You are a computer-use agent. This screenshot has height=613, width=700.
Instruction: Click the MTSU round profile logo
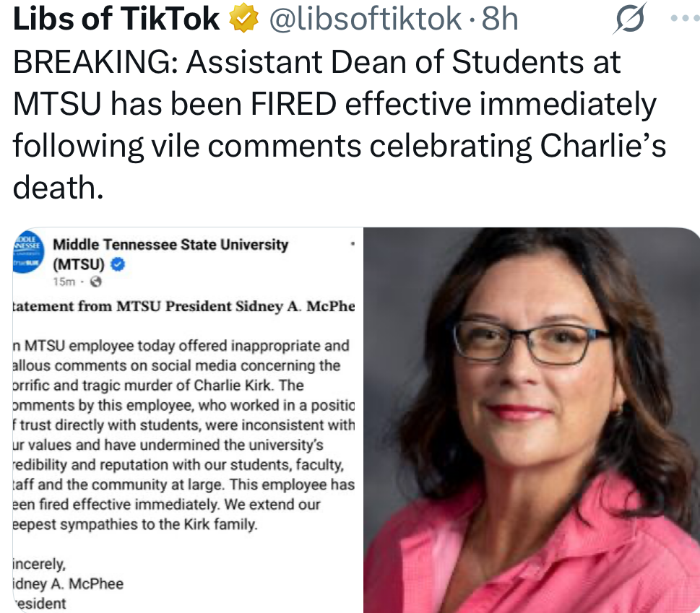[27, 253]
